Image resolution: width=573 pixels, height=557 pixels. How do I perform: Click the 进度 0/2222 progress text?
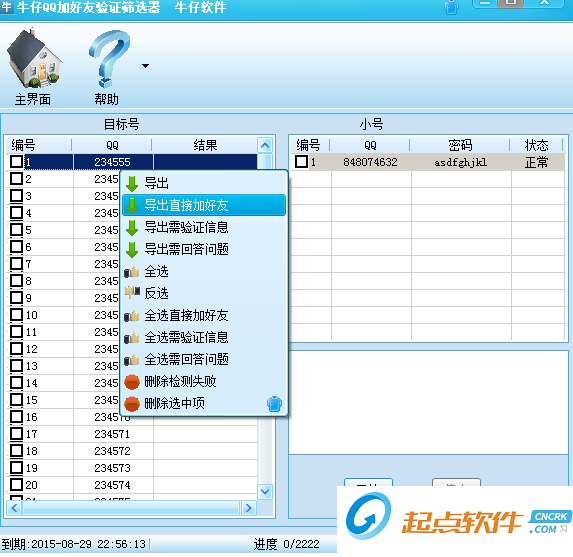(x=286, y=544)
